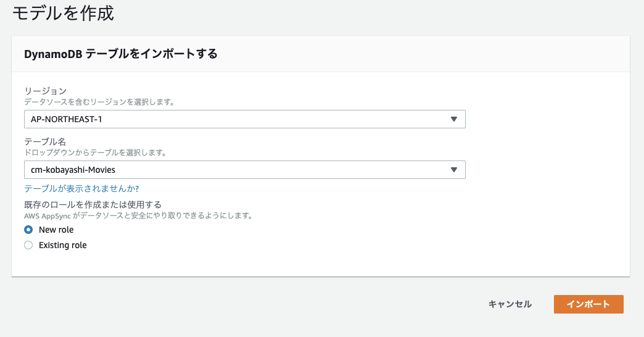
Task: Click the データソースを含むリージョンを選択します description
Action: coord(99,102)
